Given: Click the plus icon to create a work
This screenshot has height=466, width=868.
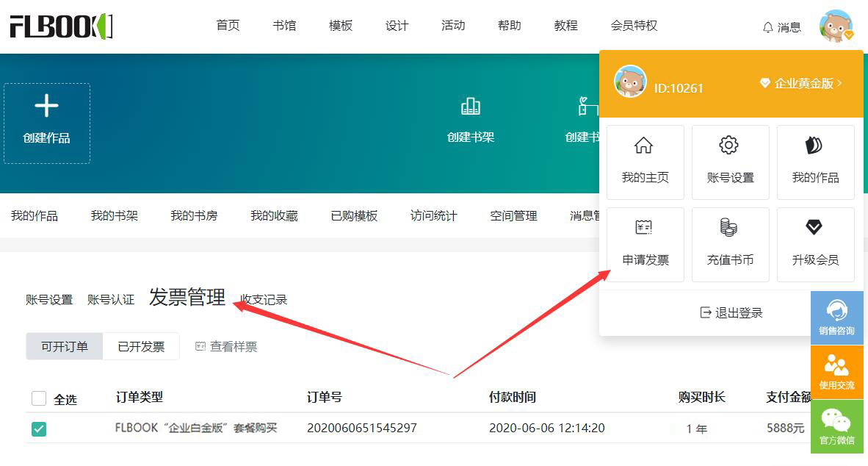Looking at the screenshot, I should coord(46,106).
